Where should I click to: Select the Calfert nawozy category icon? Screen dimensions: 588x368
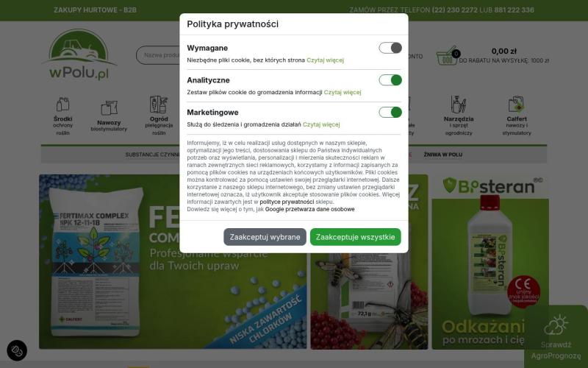click(x=517, y=105)
